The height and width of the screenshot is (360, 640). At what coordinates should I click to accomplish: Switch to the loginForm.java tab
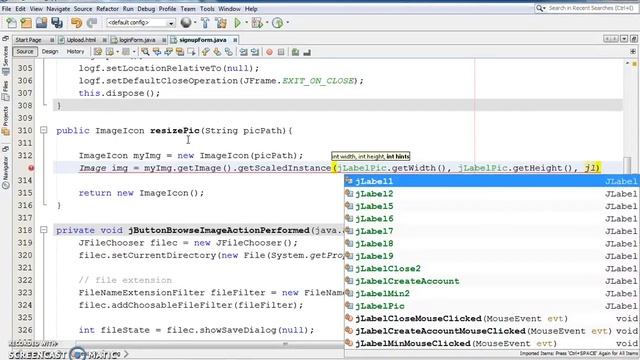(137, 40)
